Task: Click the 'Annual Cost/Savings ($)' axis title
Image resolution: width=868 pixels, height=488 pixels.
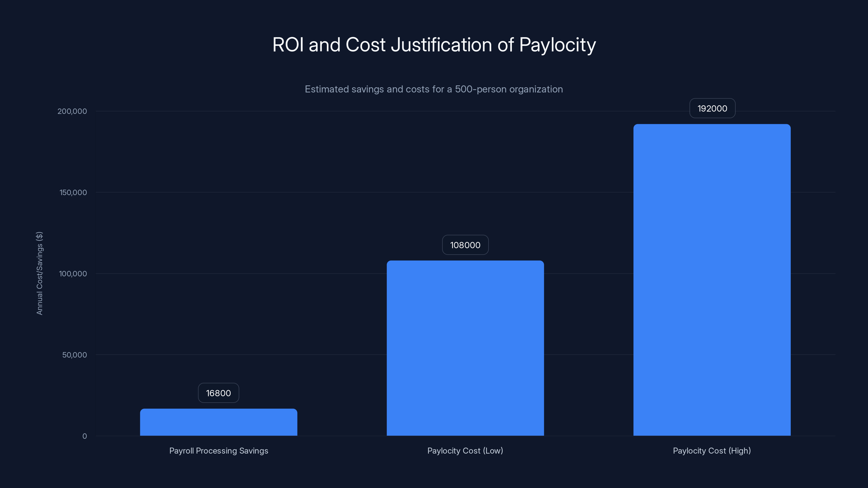Action: tap(39, 274)
